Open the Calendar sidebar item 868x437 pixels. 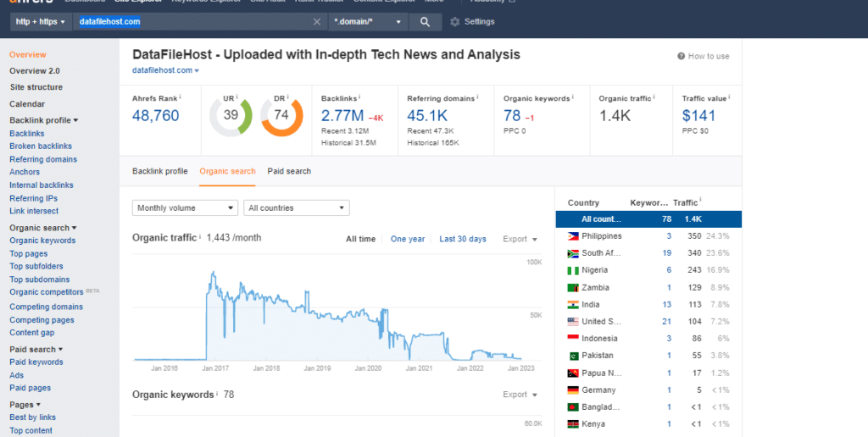27,104
